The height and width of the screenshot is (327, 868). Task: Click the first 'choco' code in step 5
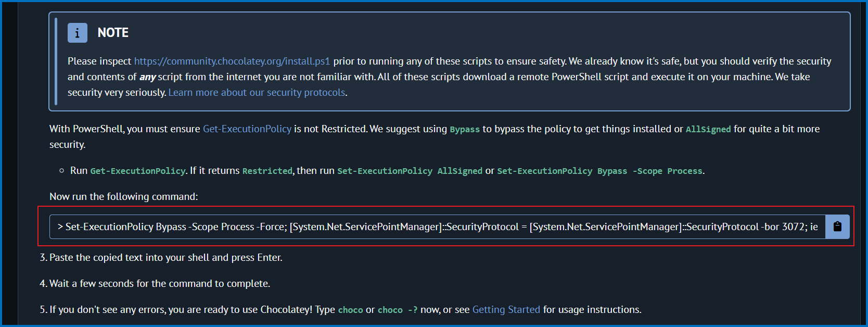(351, 310)
